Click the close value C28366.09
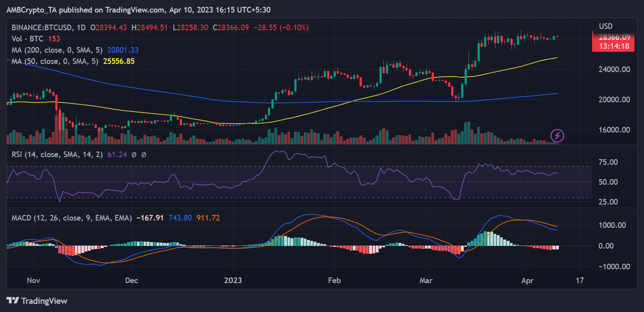Screen dimensions: 644x312 point(231,28)
